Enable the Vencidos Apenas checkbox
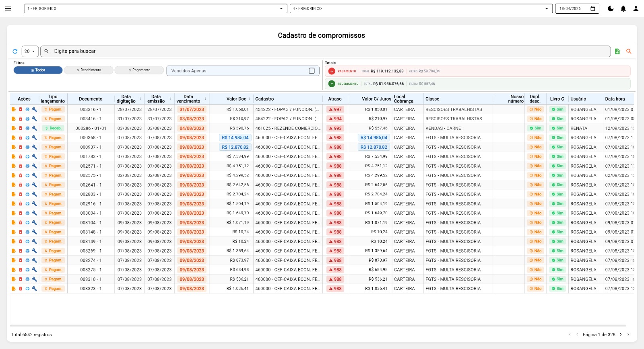644x349 pixels. (311, 71)
